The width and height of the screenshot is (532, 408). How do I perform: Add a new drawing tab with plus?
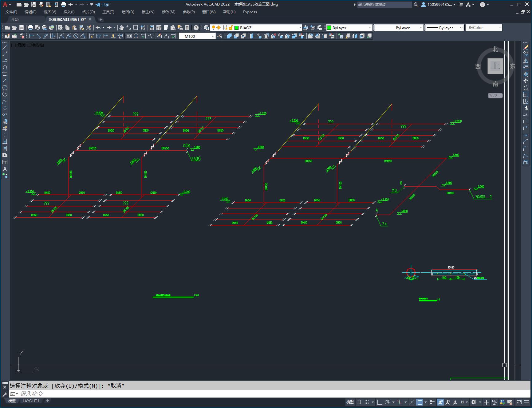tap(100, 20)
